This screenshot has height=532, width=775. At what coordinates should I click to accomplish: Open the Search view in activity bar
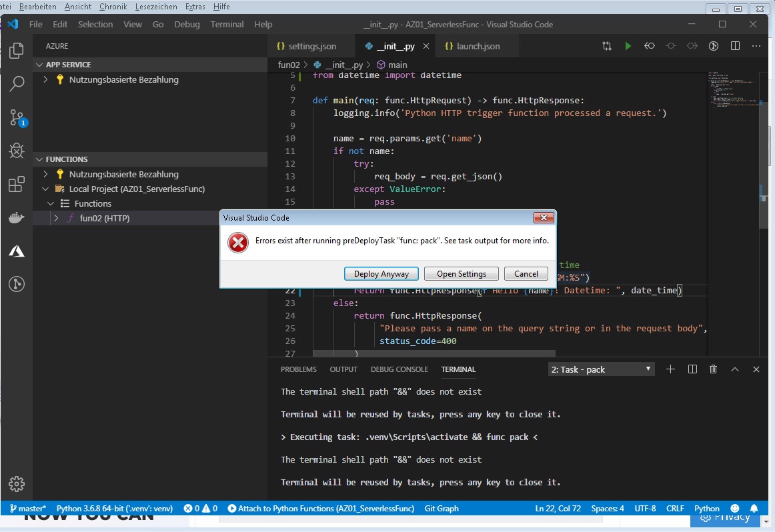tap(16, 83)
